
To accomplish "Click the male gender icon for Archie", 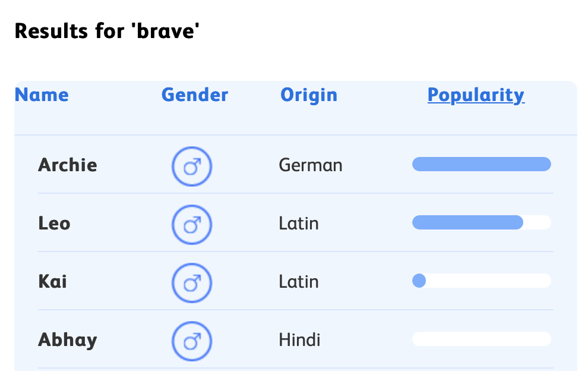I will pos(192,167).
